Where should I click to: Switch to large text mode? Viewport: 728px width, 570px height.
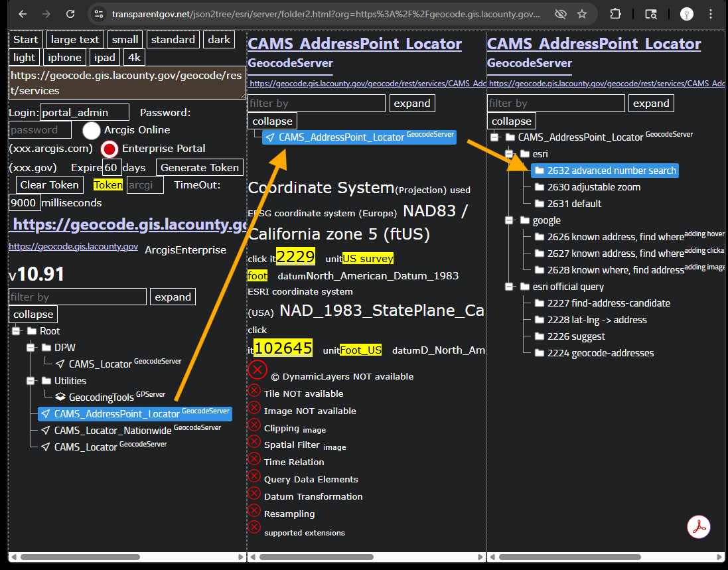click(75, 39)
